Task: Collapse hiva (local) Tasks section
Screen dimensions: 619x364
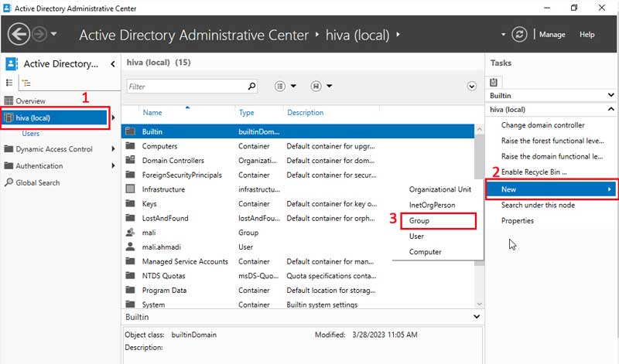Action: click(610, 109)
